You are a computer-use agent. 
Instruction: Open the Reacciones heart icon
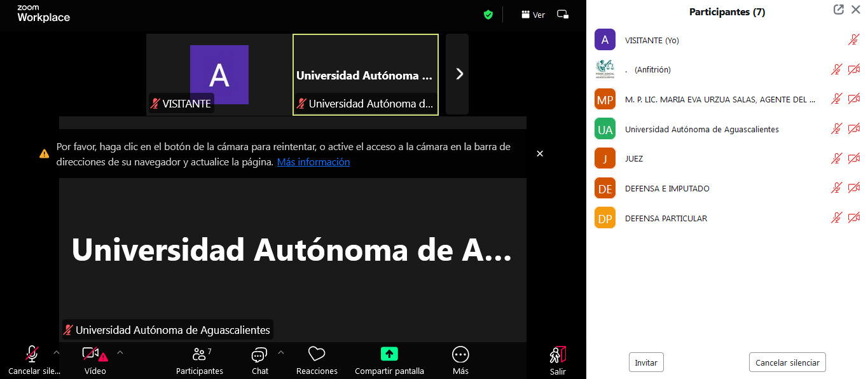317,354
